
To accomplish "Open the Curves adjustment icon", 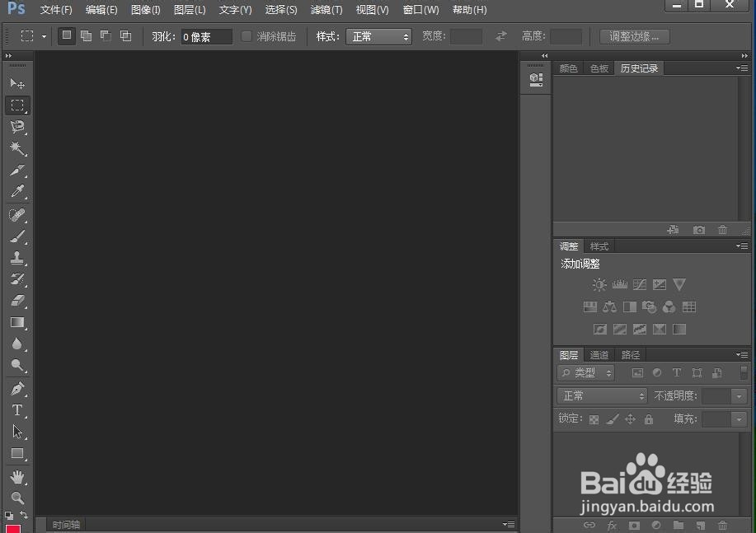I will [639, 284].
